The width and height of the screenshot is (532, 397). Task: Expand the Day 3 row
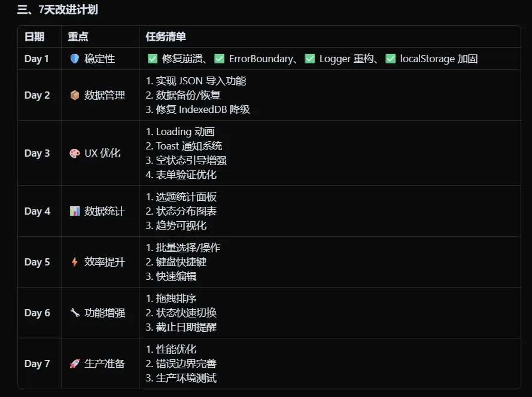point(37,153)
